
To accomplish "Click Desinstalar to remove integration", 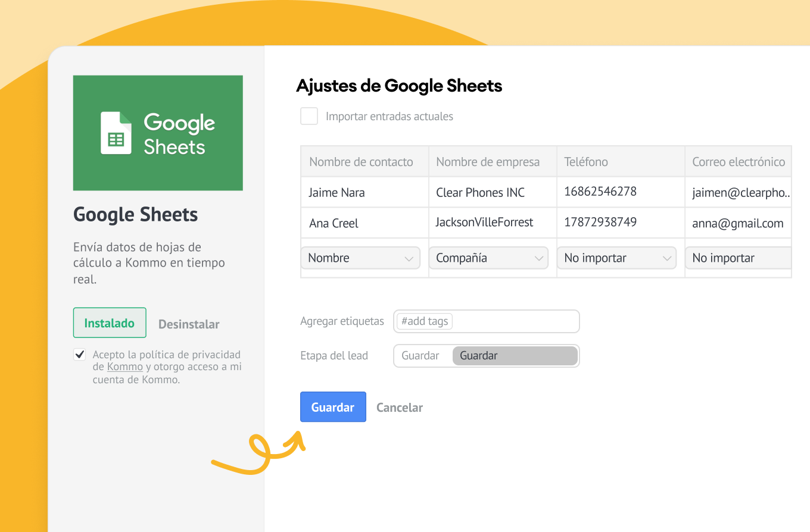I will [x=189, y=324].
